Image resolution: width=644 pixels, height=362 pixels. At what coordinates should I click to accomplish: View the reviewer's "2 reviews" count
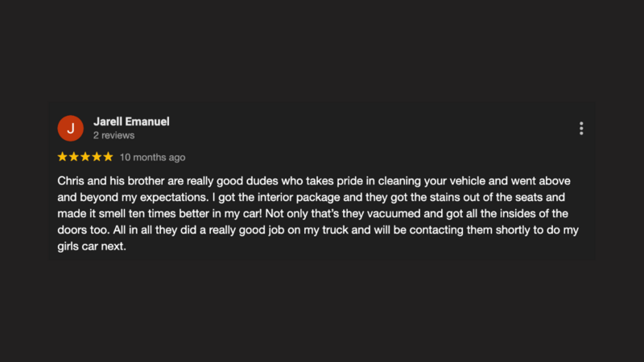pyautogui.click(x=114, y=135)
